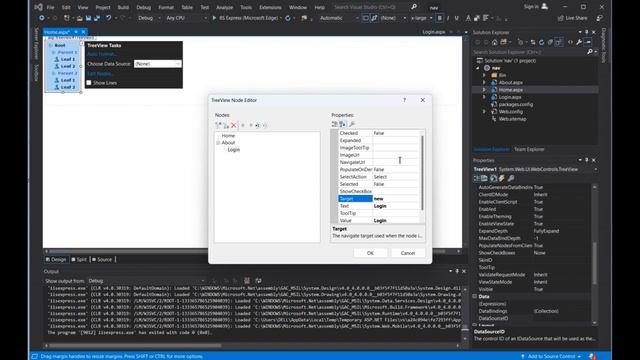Collapse the About node in Node Editor

pos(218,142)
